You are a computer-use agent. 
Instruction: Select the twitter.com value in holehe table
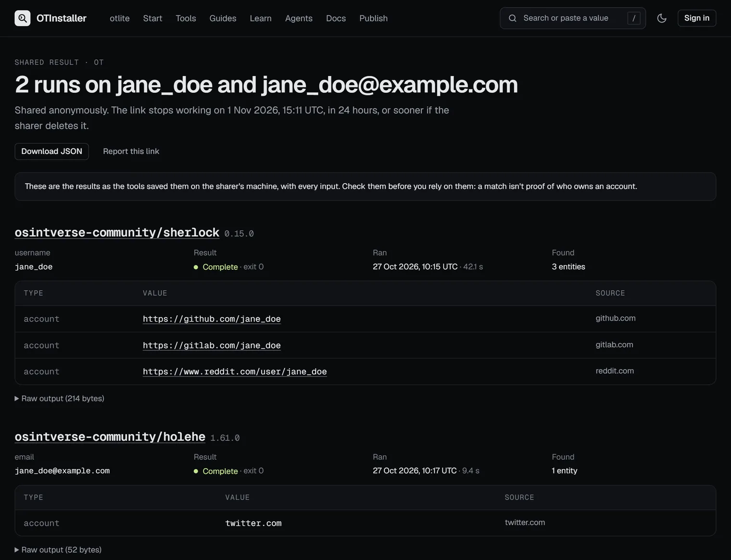[x=253, y=523]
